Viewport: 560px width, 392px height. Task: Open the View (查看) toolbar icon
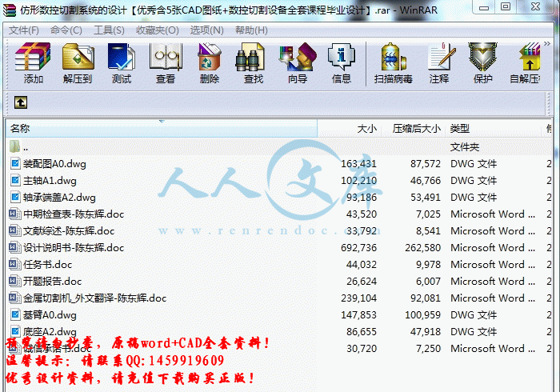point(166,57)
